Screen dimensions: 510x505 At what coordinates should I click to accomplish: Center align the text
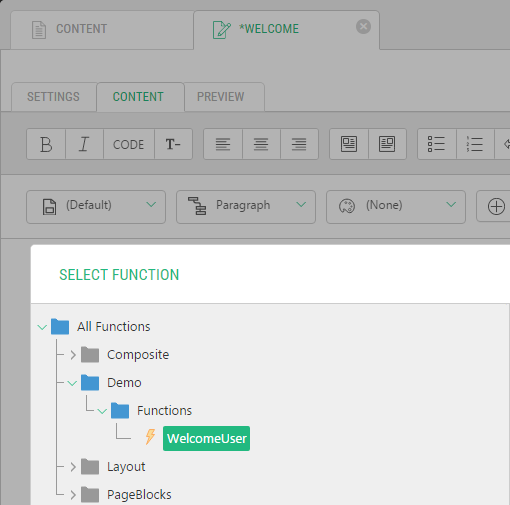click(261, 144)
